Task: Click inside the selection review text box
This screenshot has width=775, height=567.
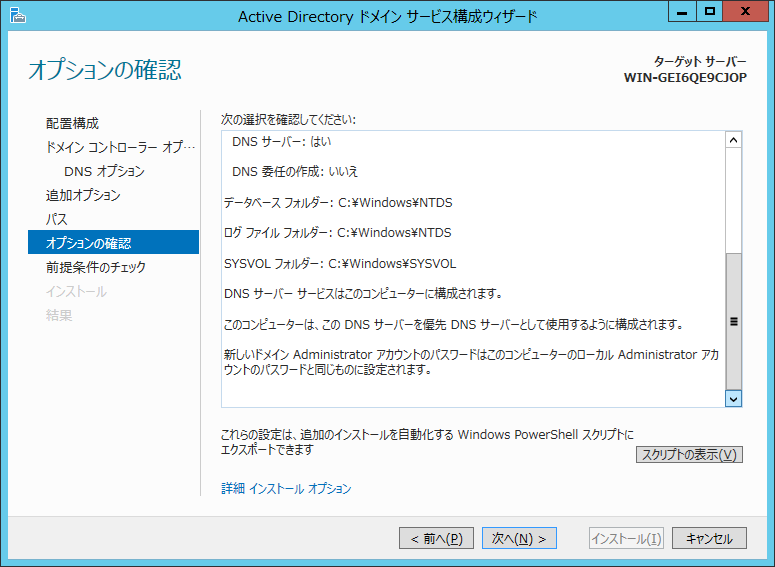Action: pos(470,270)
